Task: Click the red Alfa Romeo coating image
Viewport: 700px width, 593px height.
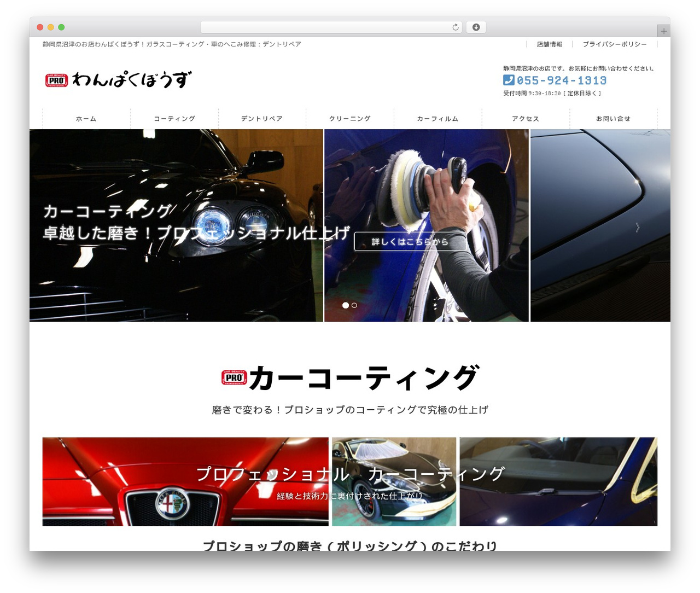Action: [185, 481]
